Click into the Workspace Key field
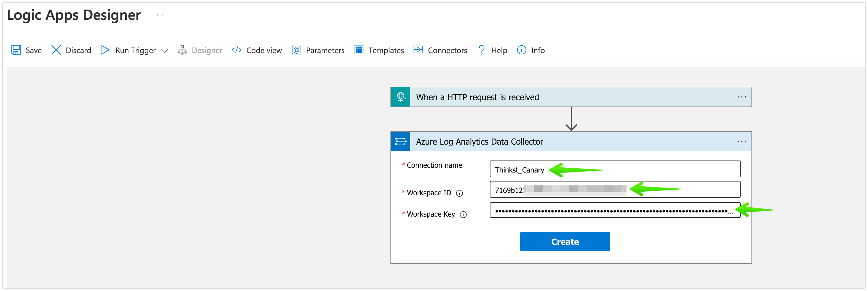Viewport: 868px width, 291px height. pyautogui.click(x=615, y=211)
